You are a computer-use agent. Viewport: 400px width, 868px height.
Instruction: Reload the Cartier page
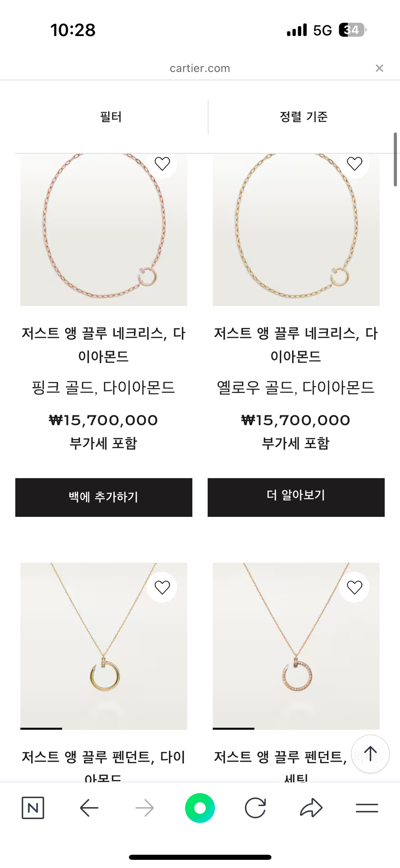tap(255, 808)
